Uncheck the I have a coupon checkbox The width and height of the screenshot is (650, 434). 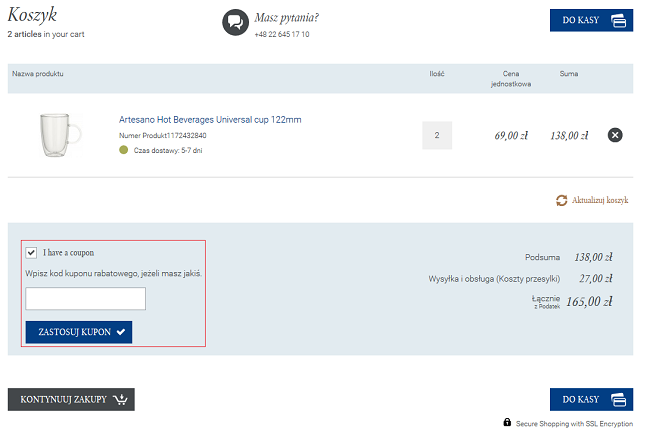pos(32,253)
